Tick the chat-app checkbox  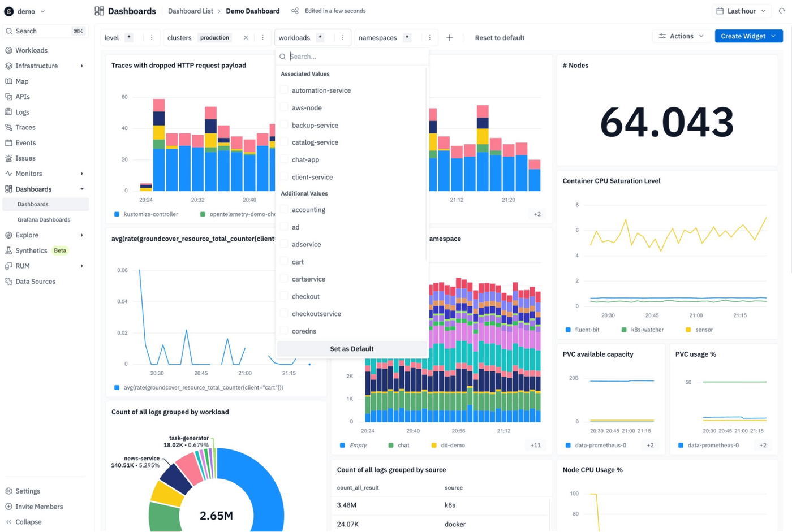(284, 159)
